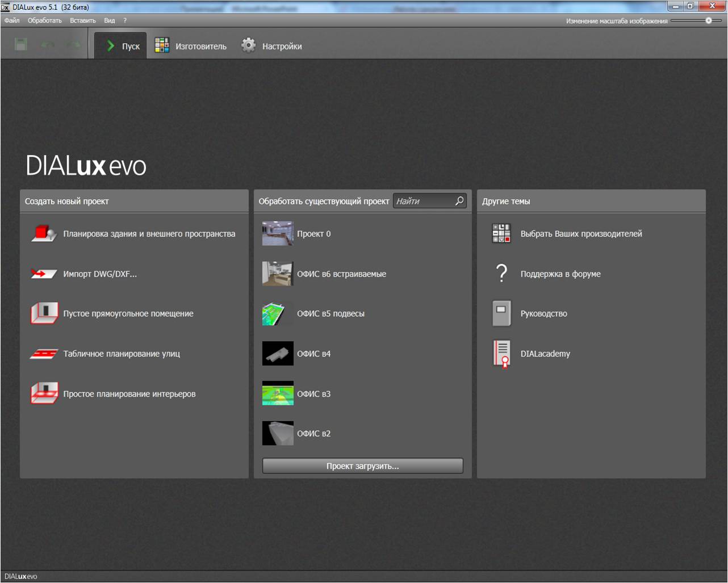Choose the Табличное планирование улиц icon
The width and height of the screenshot is (728, 583).
point(44,354)
